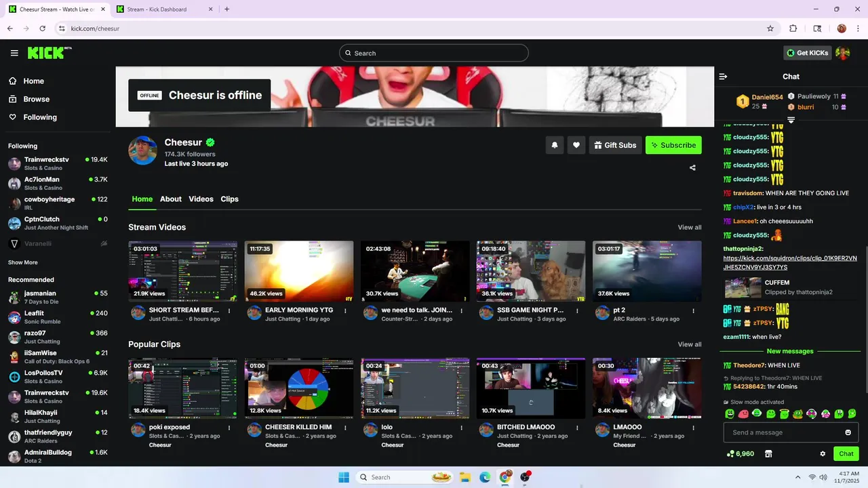Viewport: 868px width, 488px height.
Task: Open the hamburger sidebar menu
Action: click(x=14, y=53)
